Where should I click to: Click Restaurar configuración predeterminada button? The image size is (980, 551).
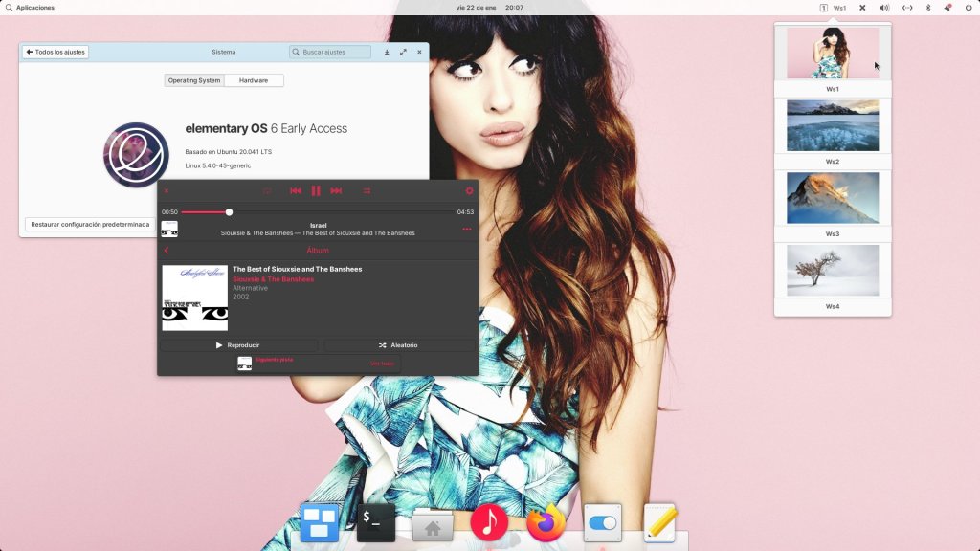(x=90, y=225)
